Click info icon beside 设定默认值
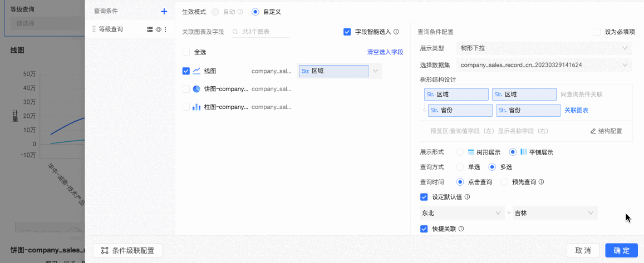Screen dimensions: 644x263 [x=468, y=197]
